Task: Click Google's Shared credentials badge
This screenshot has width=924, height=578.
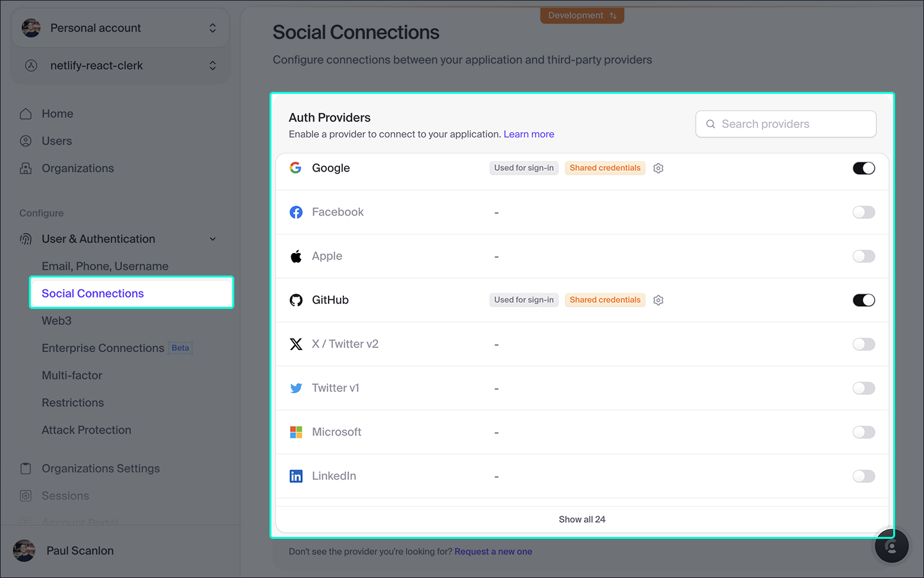Action: 605,168
